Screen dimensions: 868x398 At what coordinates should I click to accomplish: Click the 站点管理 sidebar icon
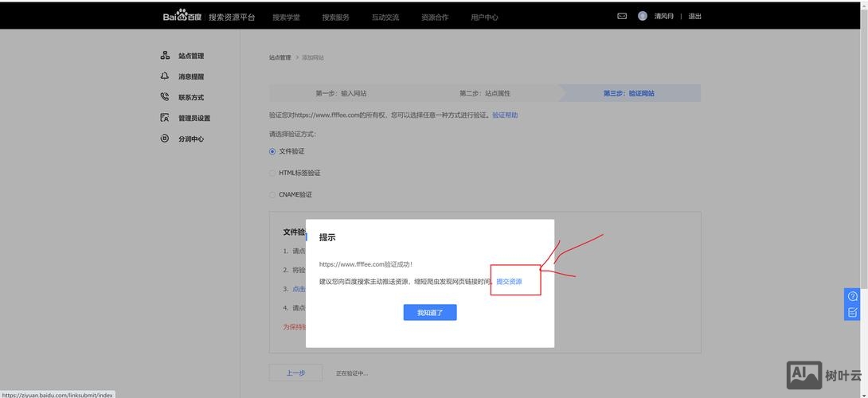pos(164,56)
